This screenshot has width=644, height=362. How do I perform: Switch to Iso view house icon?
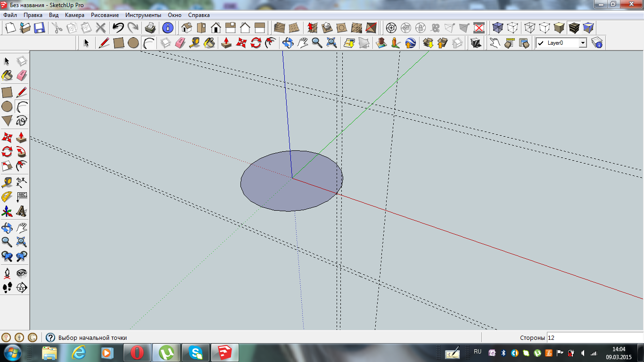[x=187, y=28]
